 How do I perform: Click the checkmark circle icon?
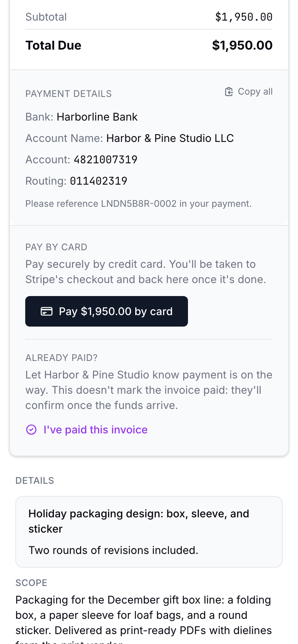point(31,430)
